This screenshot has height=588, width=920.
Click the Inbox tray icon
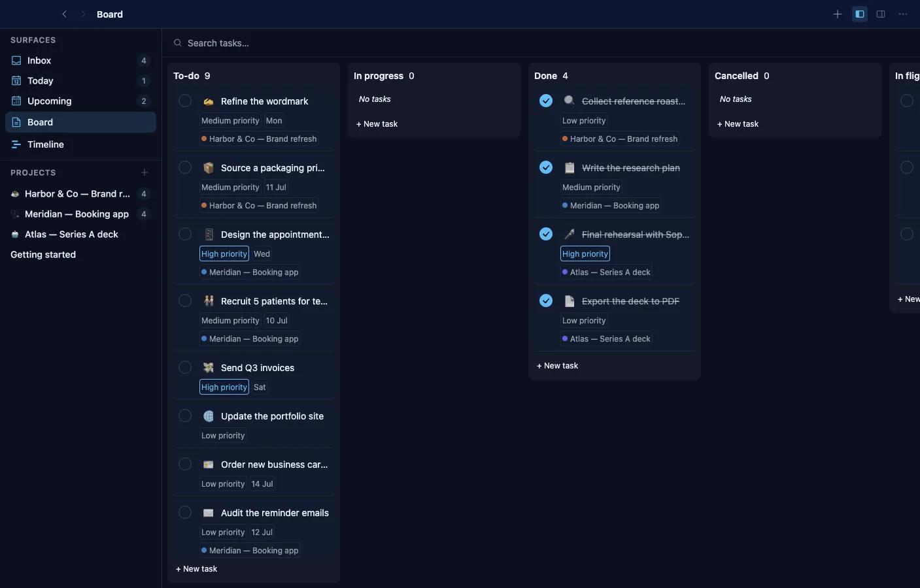point(16,60)
